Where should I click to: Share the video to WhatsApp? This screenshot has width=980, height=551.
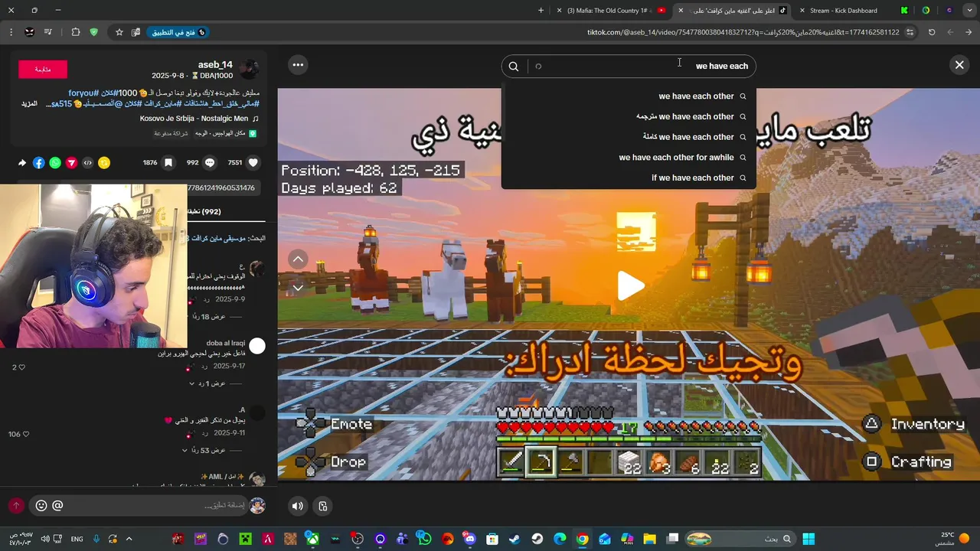point(55,162)
